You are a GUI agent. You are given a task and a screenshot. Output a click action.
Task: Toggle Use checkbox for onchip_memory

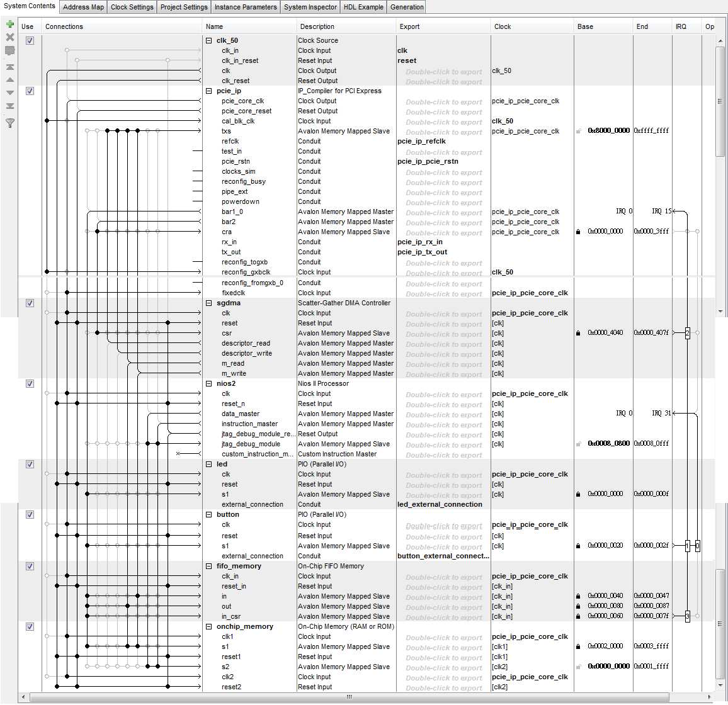pos(30,626)
